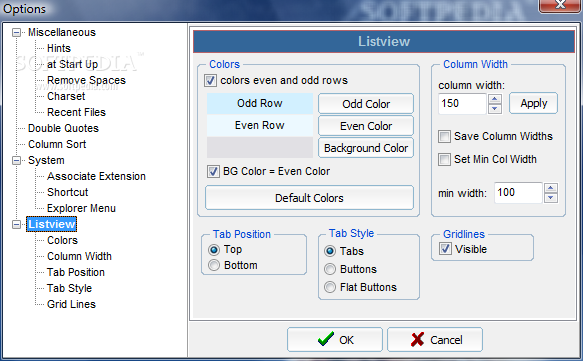This screenshot has width=583, height=361.
Task: Select the System tree item
Action: pos(46,160)
